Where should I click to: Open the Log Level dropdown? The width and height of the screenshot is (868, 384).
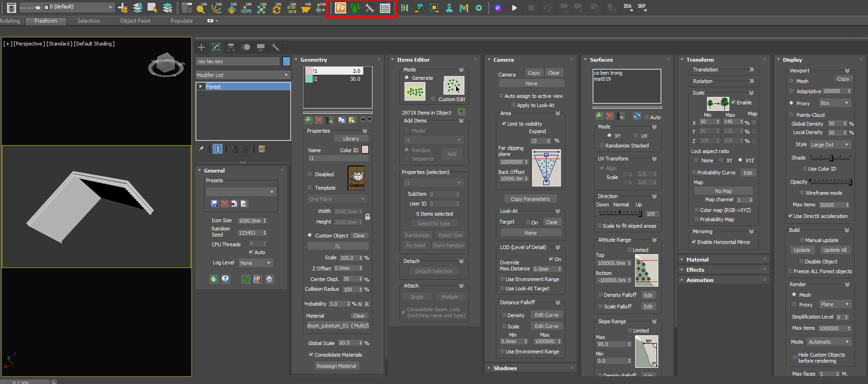[256, 263]
